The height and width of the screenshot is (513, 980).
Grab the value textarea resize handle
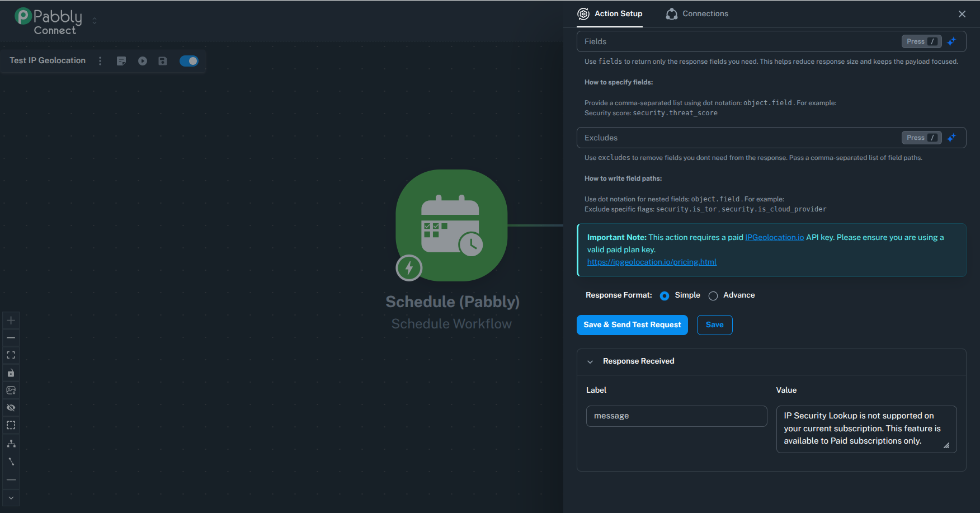tap(946, 445)
